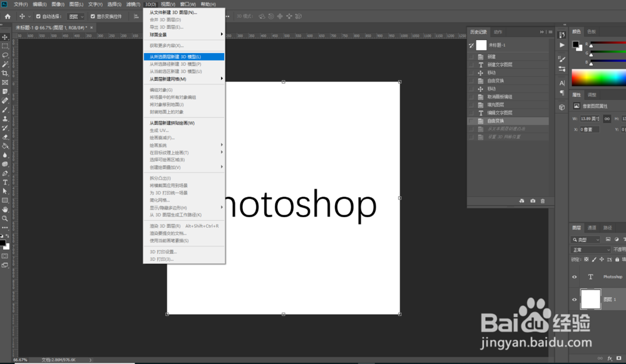Switch to the 动作 tab

(498, 32)
